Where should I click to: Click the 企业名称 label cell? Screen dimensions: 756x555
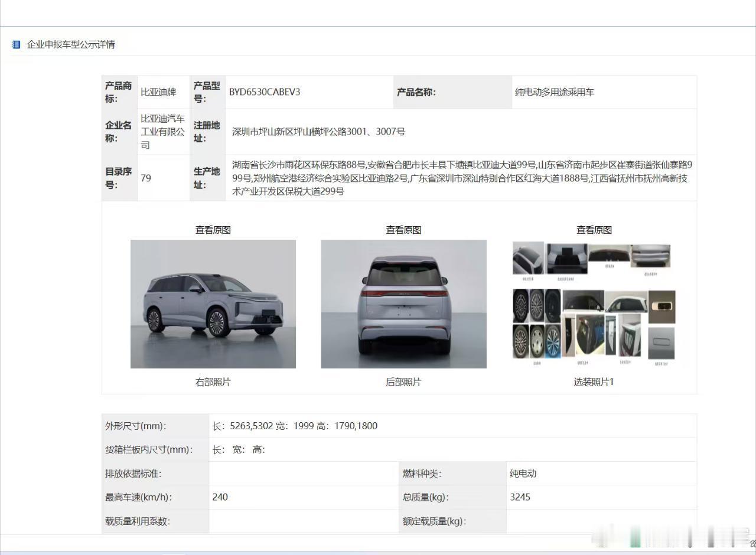pyautogui.click(x=119, y=132)
